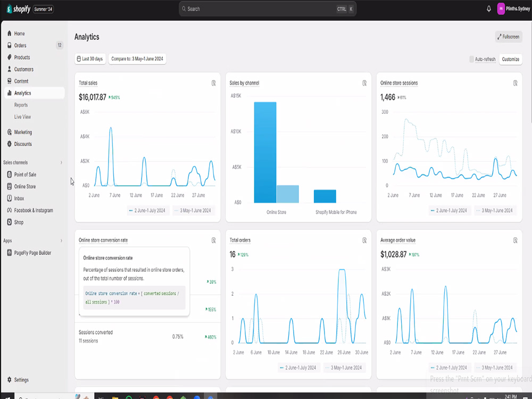Click the Home house icon
532x399 pixels.
[x=9, y=33]
